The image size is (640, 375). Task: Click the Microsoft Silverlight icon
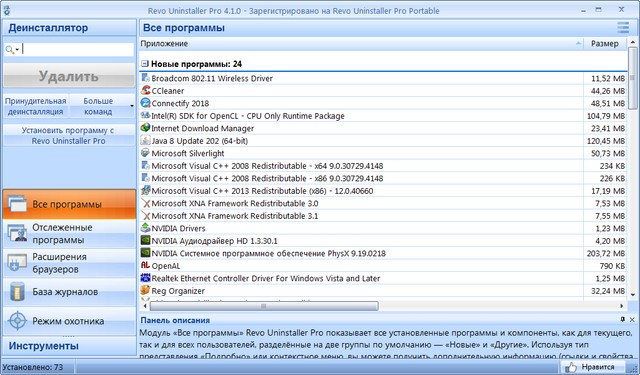(x=145, y=153)
